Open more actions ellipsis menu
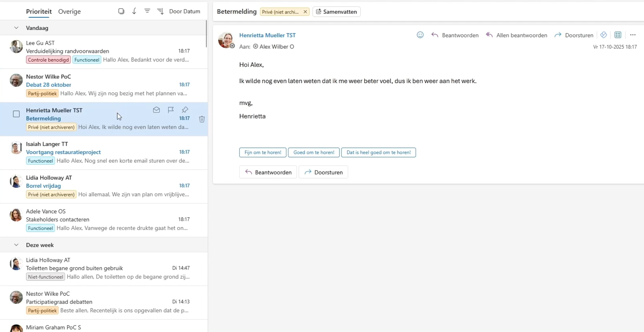 (633, 35)
